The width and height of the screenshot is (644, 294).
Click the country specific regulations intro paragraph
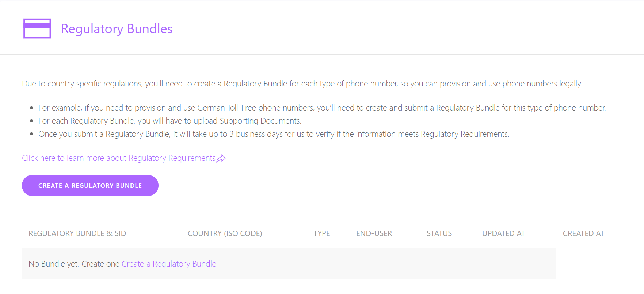302,84
